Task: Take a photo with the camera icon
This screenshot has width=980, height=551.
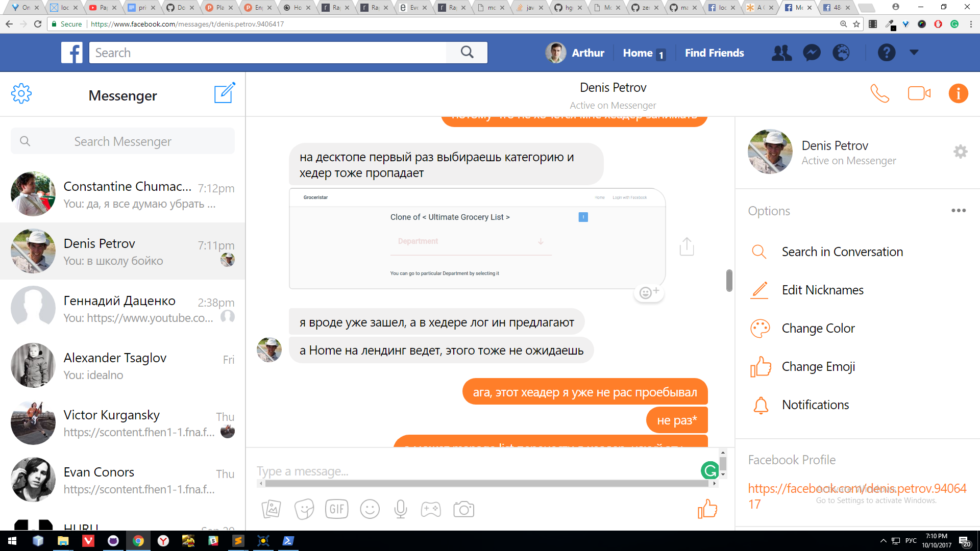Action: click(x=463, y=509)
